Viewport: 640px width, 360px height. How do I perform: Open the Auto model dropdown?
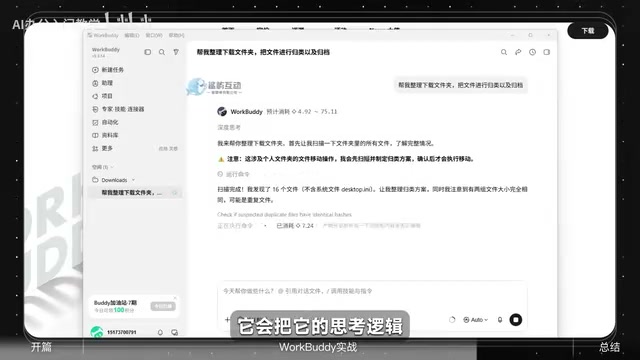click(x=476, y=320)
